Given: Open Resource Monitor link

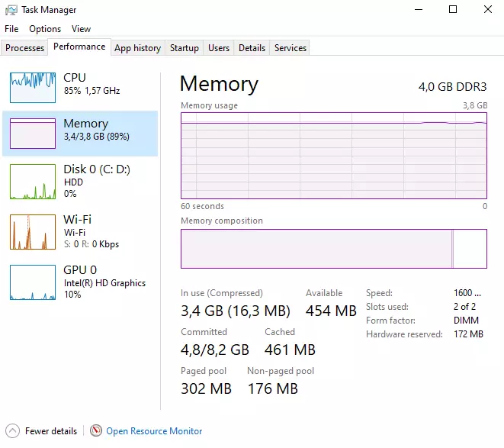Looking at the screenshot, I should [x=154, y=431].
